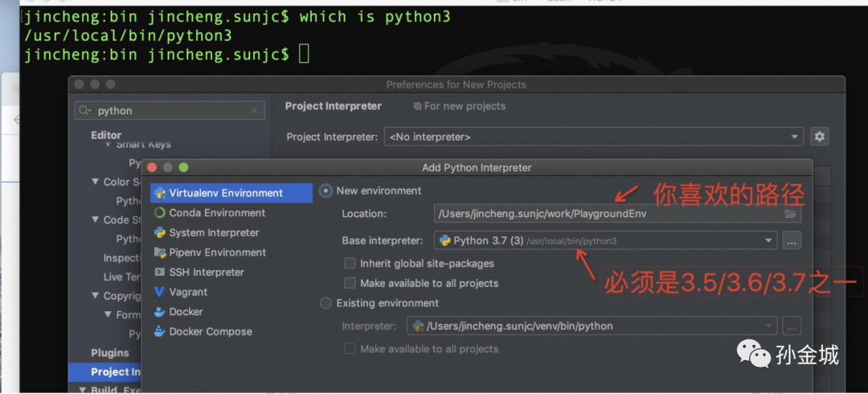Select the Editor category in Preferences
This screenshot has height=394, width=868.
click(x=106, y=134)
